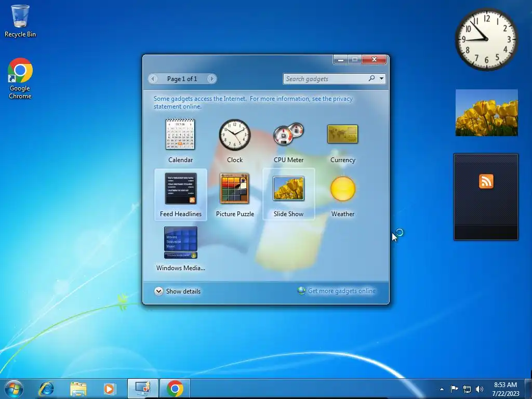This screenshot has height=399, width=532.
Task: Click the search magnifier in gadget gallery
Action: tap(371, 78)
